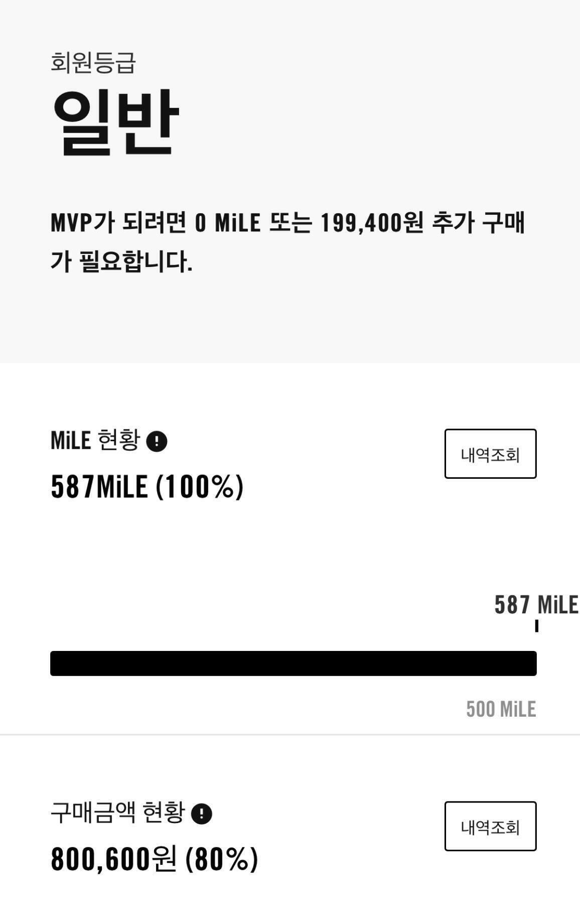Select the 가 필요합니다. line of the message
Viewport: 580px width, 924px height.
(x=121, y=261)
